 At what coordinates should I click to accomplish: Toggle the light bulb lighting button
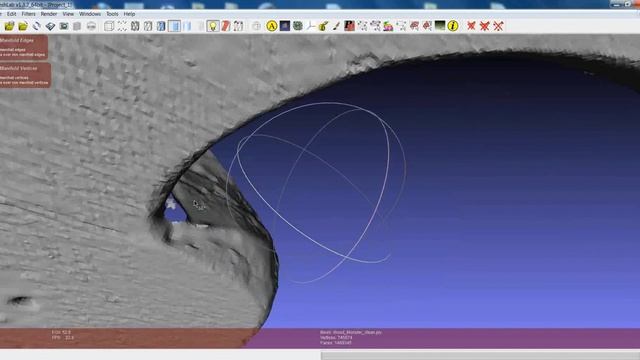click(x=213, y=26)
